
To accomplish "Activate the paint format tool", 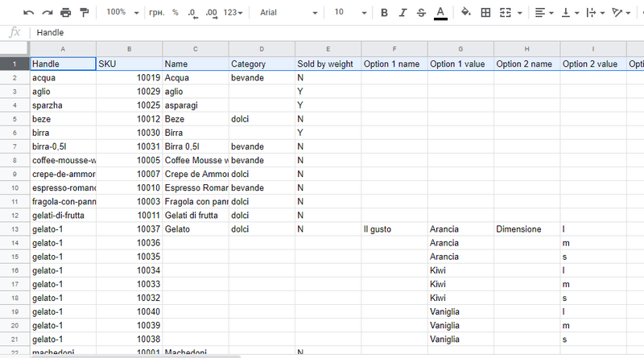I will coord(85,13).
